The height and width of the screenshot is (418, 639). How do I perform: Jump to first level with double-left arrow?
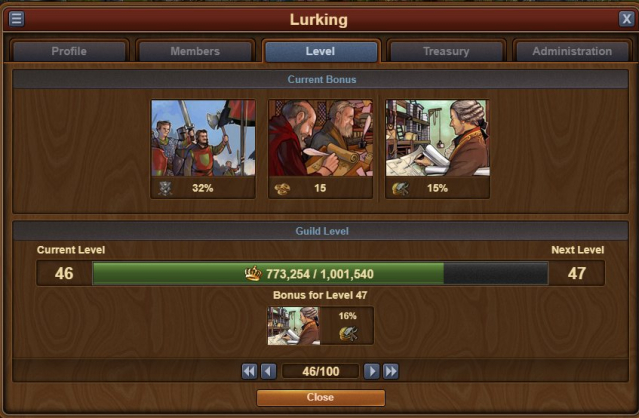click(249, 371)
